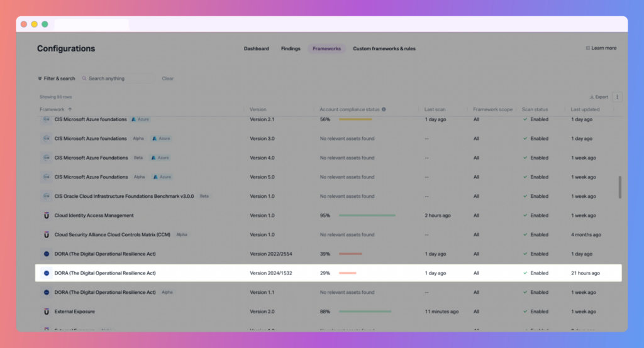Click the Version column header
Screen dimensions: 644x348
tap(258, 109)
